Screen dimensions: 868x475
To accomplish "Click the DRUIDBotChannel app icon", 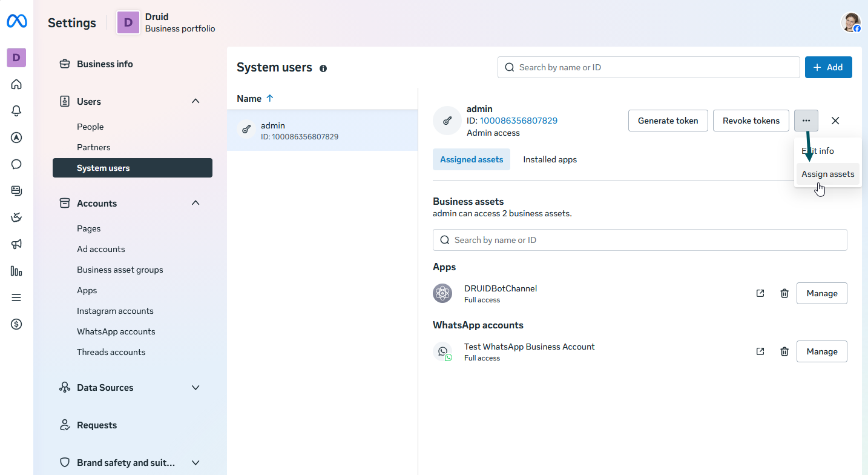I will click(x=442, y=293).
